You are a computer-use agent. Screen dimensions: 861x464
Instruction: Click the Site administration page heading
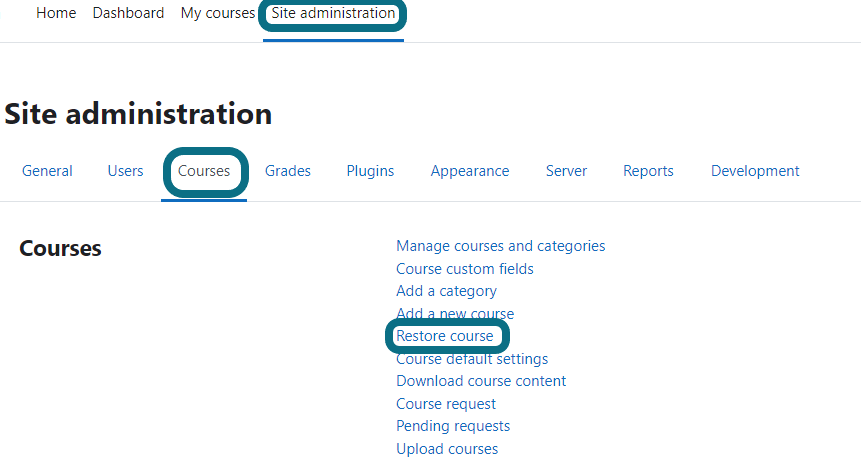point(138,114)
